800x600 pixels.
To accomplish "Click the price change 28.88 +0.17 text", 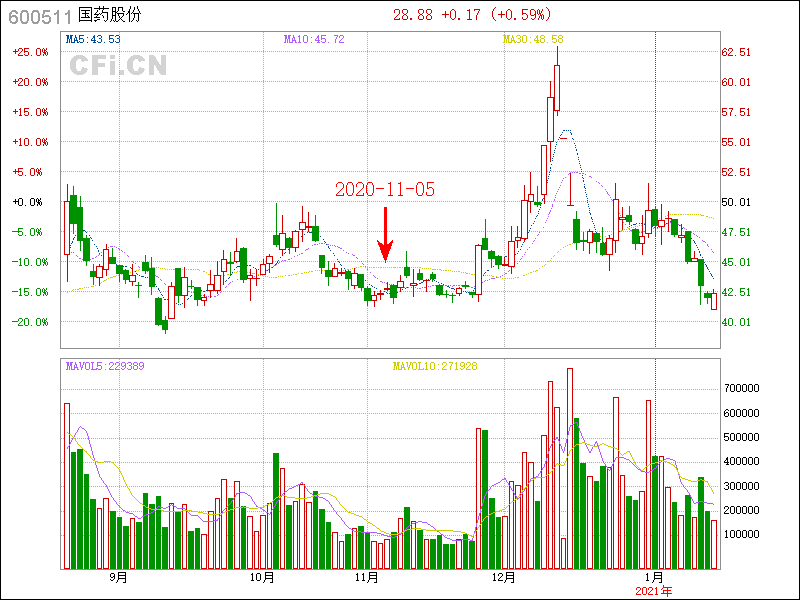I will 437,15.
